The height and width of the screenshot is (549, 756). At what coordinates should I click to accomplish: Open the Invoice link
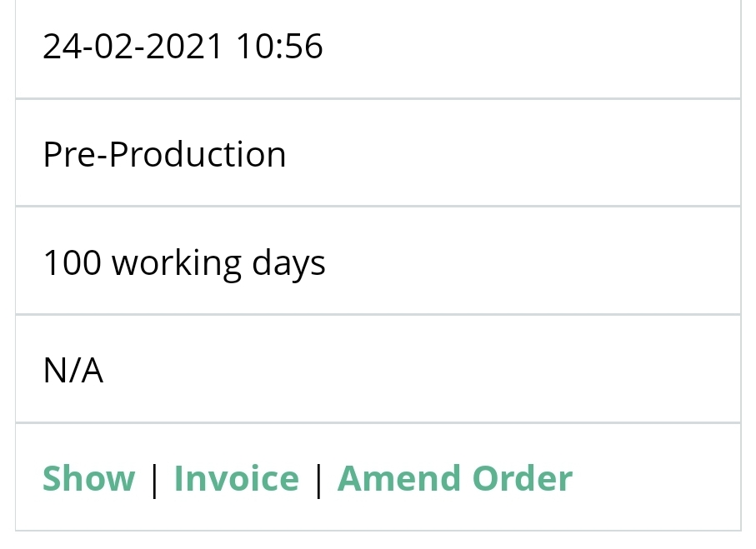236,478
